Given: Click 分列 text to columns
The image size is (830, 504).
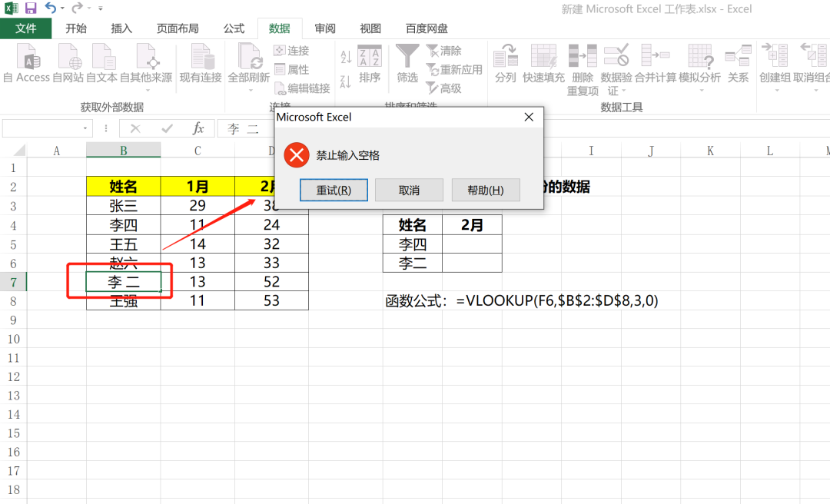Looking at the screenshot, I should [506, 64].
